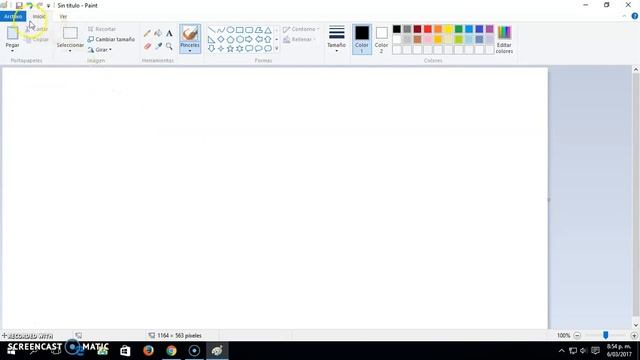Screen dimensions: 640x360
Task: Click the zoom in plus button
Action: (634, 336)
